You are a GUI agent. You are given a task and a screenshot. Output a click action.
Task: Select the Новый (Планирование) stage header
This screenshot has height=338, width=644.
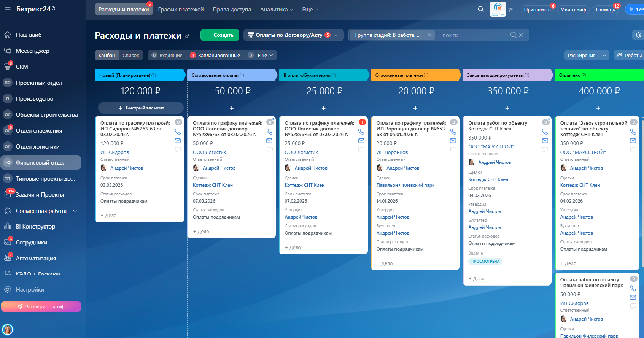140,75
